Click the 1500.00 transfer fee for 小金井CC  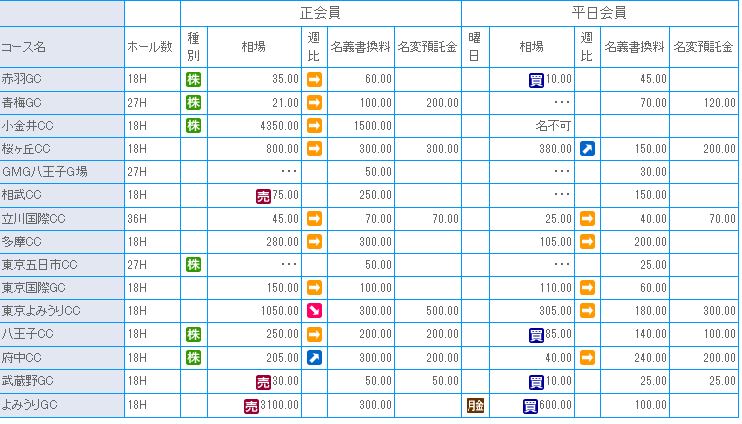pyautogui.click(x=373, y=126)
